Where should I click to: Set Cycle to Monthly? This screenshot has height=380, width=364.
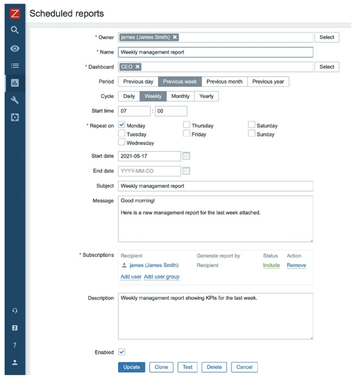click(180, 96)
